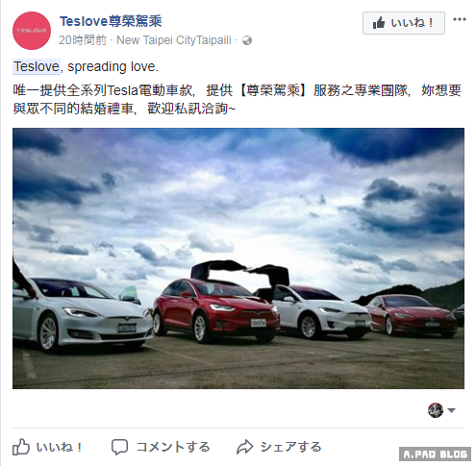Expand the commenting-as dropdown arrow
The image size is (476, 466).
pyautogui.click(x=451, y=410)
